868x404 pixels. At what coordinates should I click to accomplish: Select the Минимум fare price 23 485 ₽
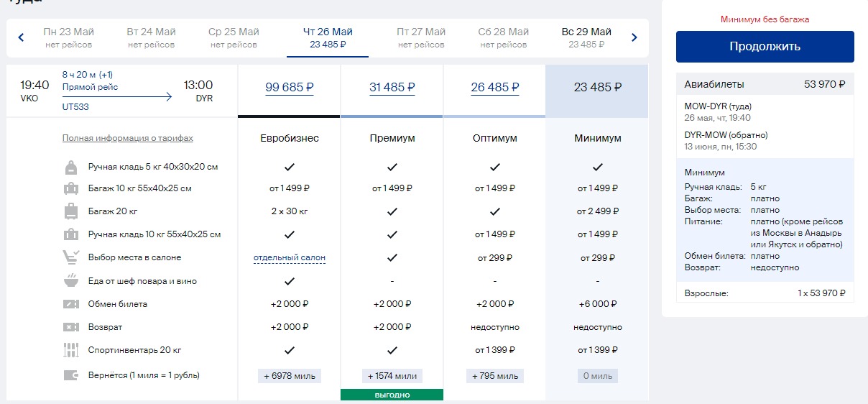[x=597, y=88]
